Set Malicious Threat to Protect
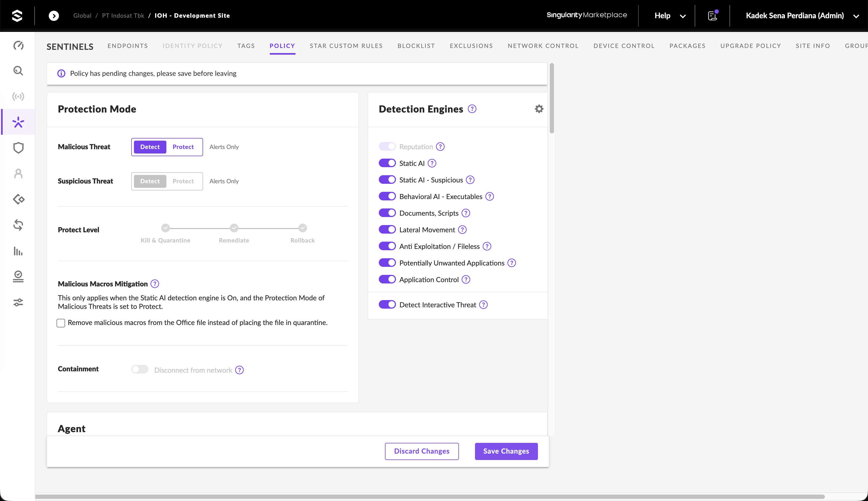868x501 pixels. point(183,147)
